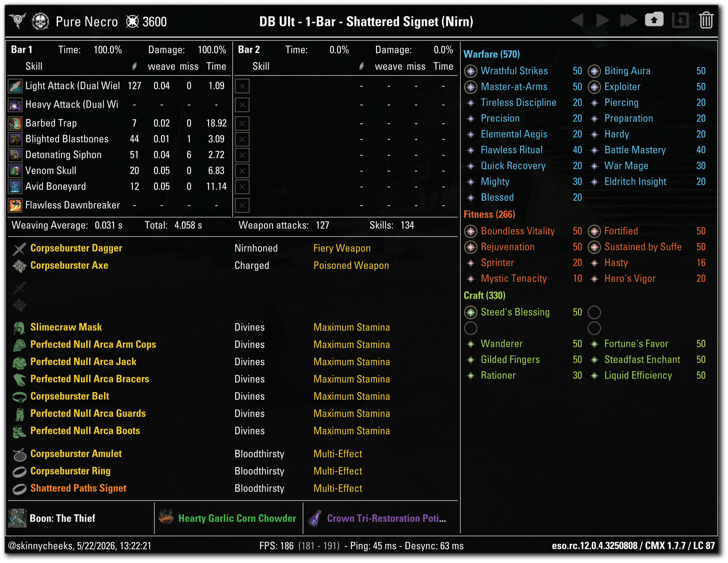Click the Slimecraw Mask helmet icon
The height and width of the screenshot is (563, 728).
[x=19, y=328]
